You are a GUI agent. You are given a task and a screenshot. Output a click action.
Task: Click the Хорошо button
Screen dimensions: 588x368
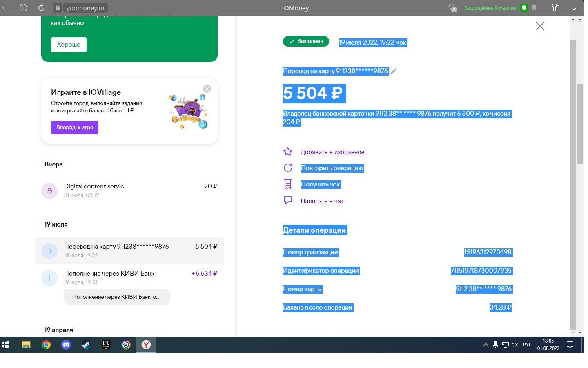click(69, 45)
